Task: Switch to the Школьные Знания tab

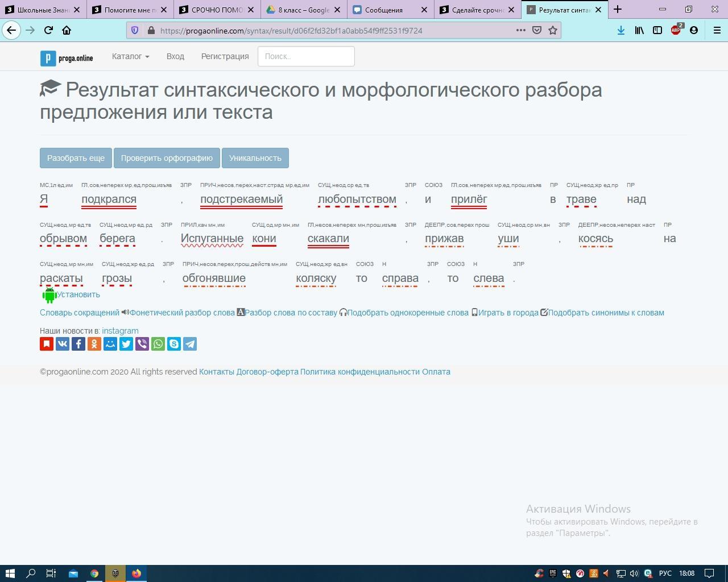Action: 43,10
